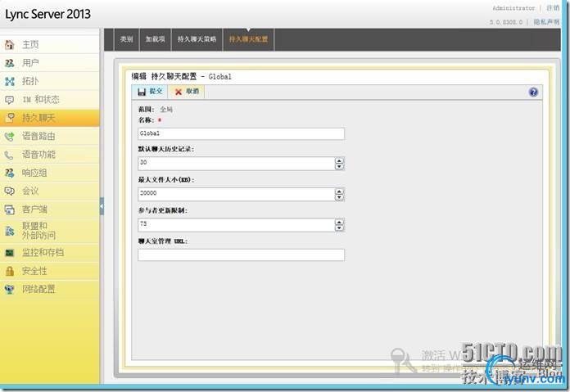Click the 监控和存档 monitor icon
Viewport: 570px width, 392px height.
(x=10, y=253)
